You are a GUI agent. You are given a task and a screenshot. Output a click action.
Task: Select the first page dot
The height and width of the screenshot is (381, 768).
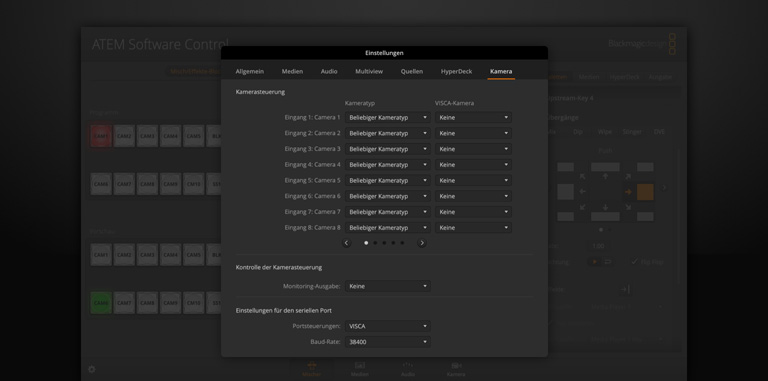click(366, 243)
